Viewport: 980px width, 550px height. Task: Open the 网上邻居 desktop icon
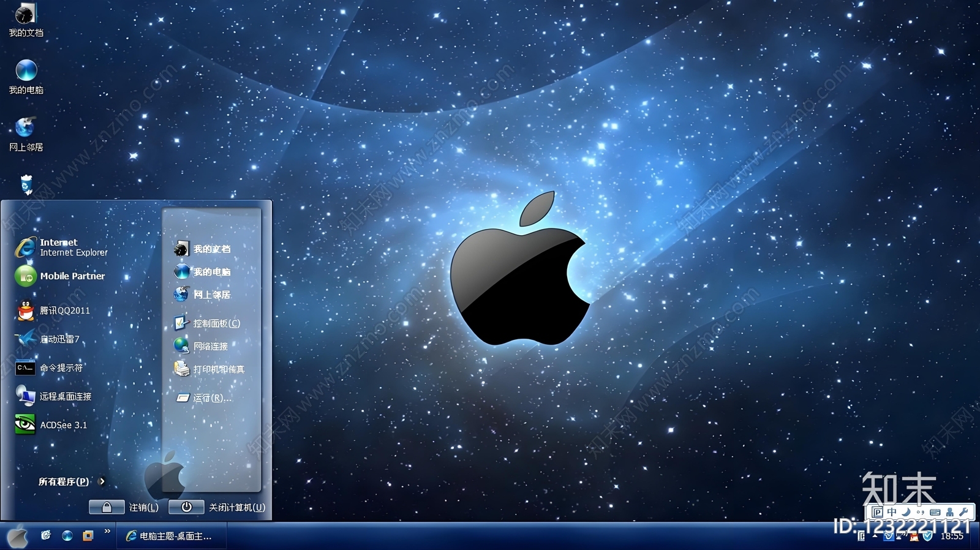26,134
